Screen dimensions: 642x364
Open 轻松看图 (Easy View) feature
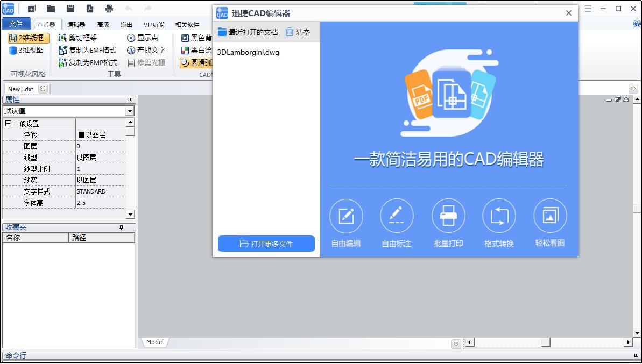(x=550, y=215)
